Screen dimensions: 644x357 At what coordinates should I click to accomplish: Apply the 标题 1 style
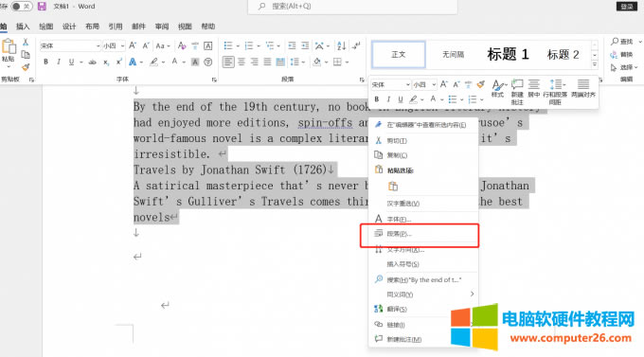(x=508, y=54)
